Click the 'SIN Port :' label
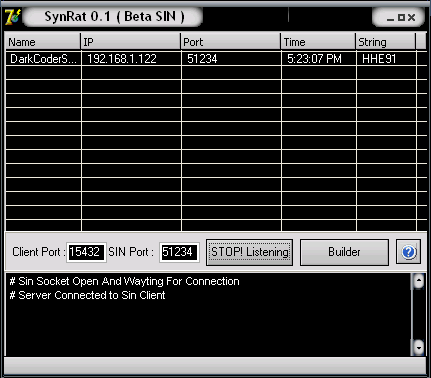Screen dimensions: 431x378 tap(131, 252)
